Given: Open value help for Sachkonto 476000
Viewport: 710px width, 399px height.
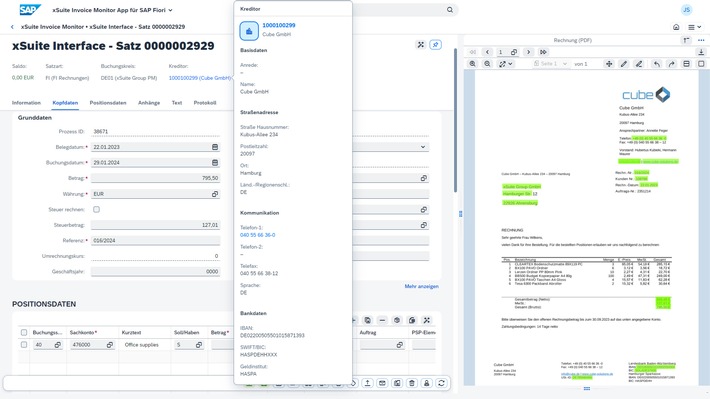Looking at the screenshot, I should tap(110, 345).
